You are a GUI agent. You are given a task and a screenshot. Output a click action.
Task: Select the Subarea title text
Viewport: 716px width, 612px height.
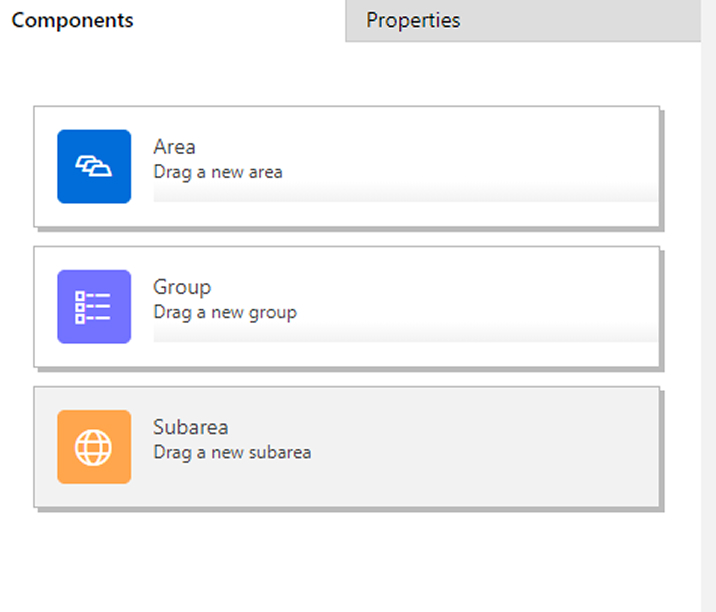(190, 427)
